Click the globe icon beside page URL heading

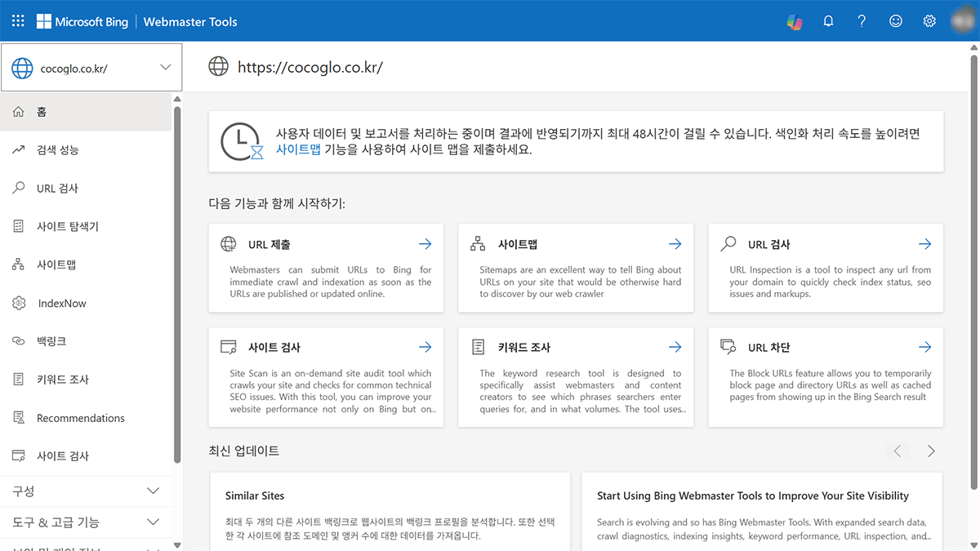pyautogui.click(x=218, y=66)
